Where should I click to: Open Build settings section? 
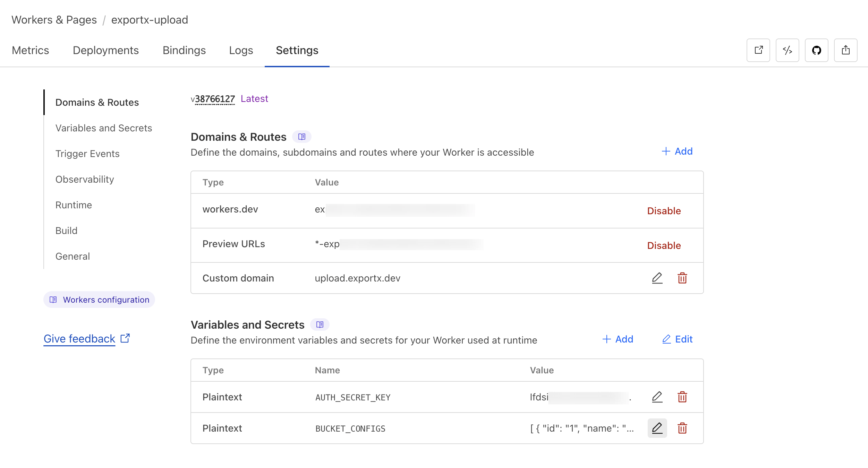coord(67,231)
